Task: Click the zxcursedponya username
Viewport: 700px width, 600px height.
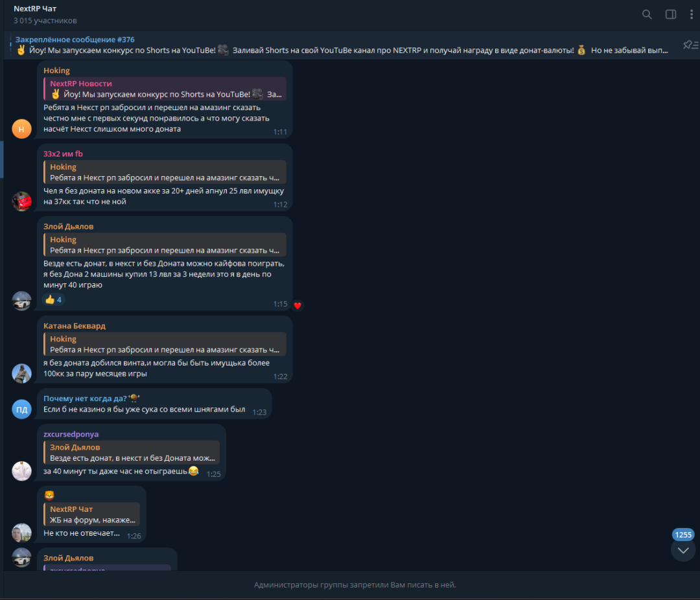Action: [71, 434]
